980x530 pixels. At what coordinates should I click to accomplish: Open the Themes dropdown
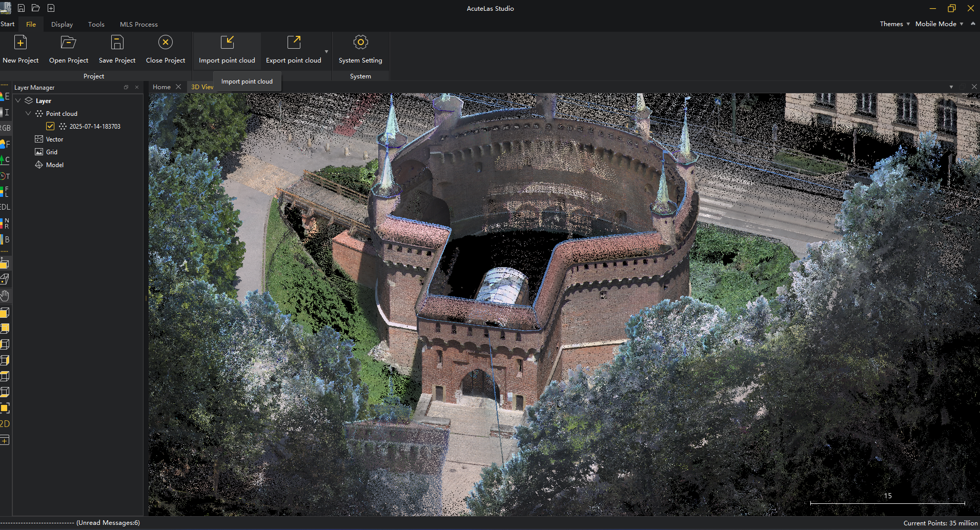coord(894,24)
